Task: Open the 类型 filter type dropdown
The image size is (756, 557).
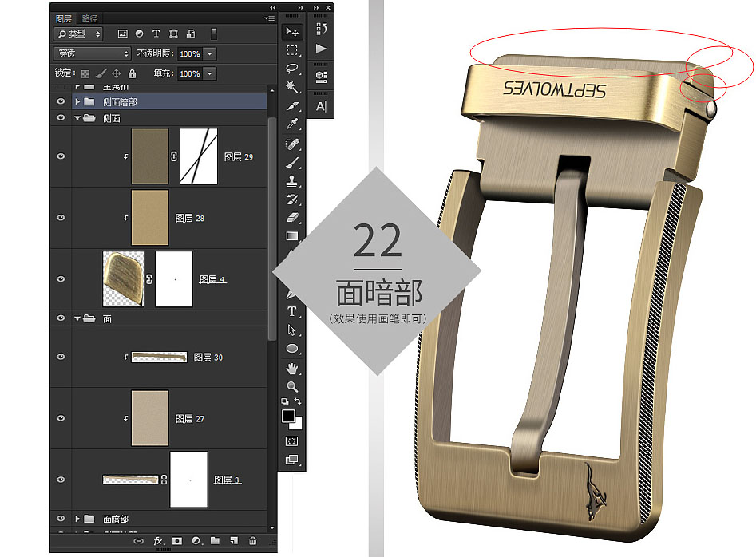Action: coord(78,34)
